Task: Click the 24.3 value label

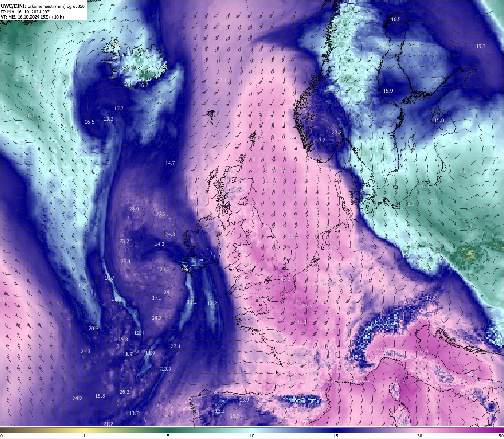Action: coord(165,269)
